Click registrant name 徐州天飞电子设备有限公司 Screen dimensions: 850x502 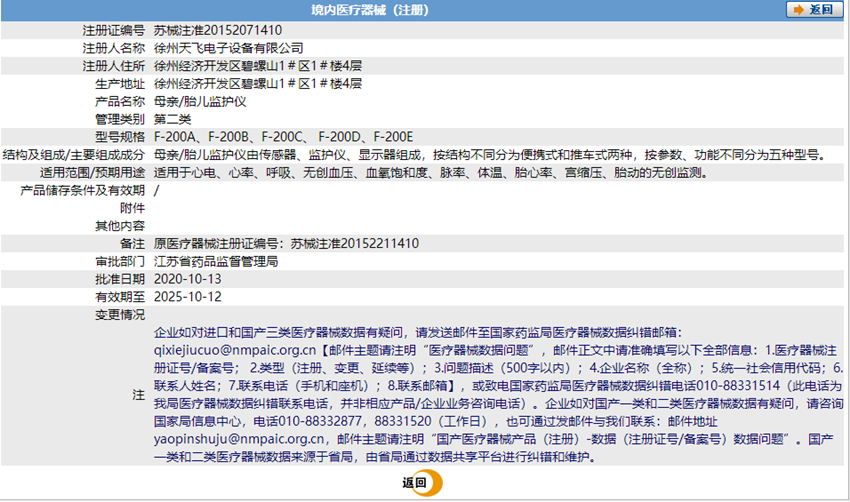pyautogui.click(x=228, y=48)
